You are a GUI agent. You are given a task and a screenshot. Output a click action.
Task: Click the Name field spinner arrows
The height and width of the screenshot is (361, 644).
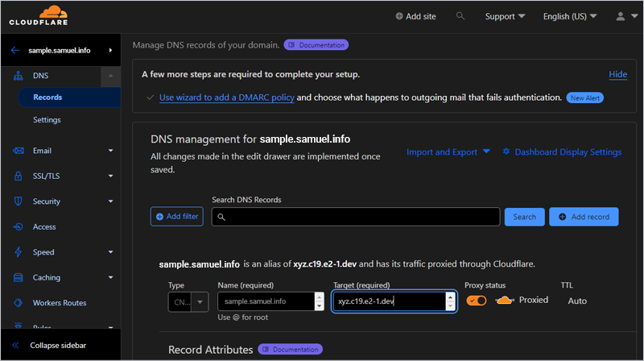(319, 301)
